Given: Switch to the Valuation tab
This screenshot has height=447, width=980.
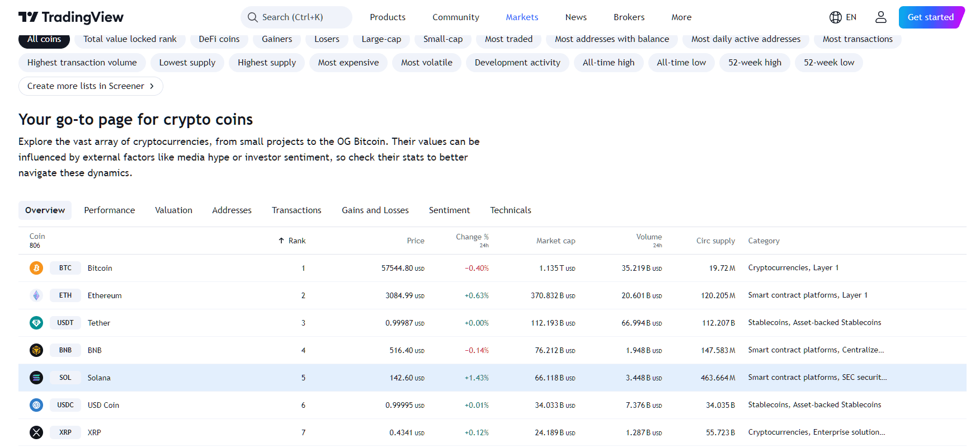Looking at the screenshot, I should [x=173, y=210].
